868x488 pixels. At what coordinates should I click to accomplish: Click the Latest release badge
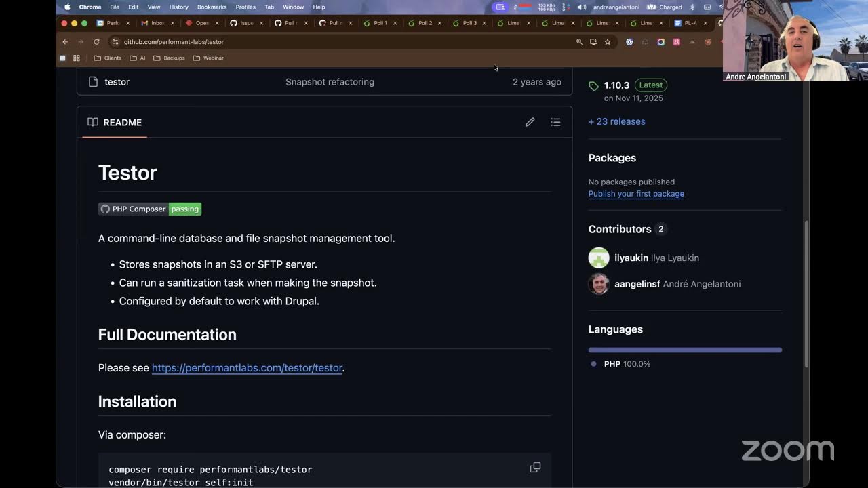click(x=651, y=85)
